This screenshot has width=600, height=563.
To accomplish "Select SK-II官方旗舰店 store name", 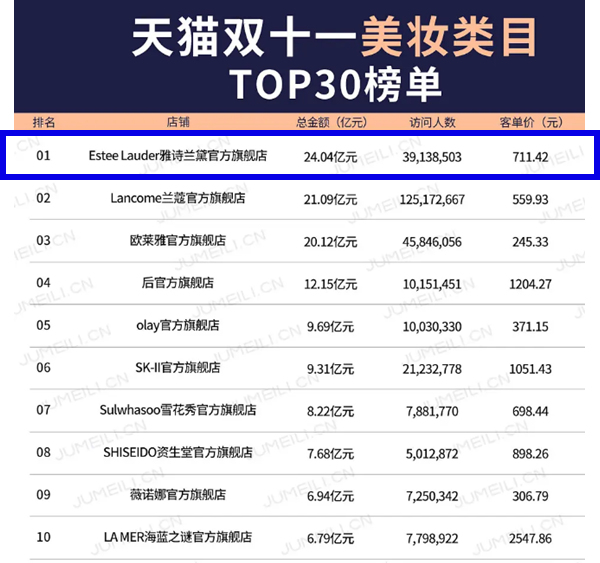I will point(178,368).
